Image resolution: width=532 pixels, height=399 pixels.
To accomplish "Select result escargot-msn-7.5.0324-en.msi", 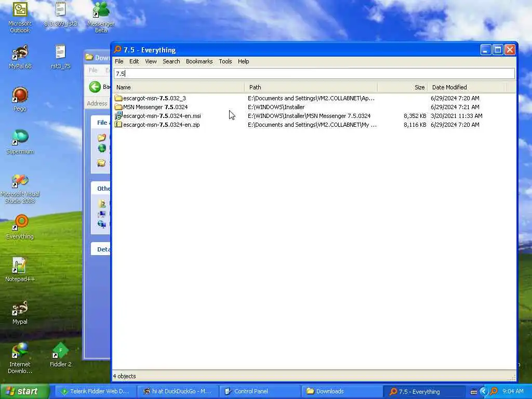I will pos(162,116).
